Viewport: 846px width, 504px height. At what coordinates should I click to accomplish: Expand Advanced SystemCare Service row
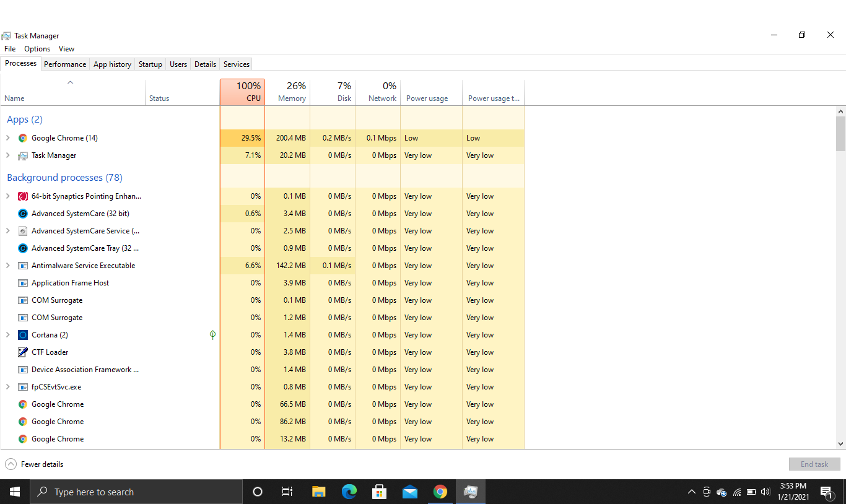(8, 231)
